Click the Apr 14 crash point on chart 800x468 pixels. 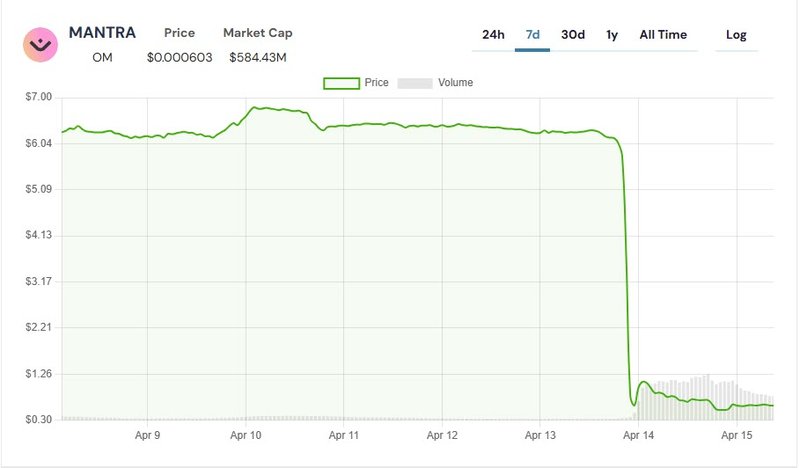[x=633, y=404]
